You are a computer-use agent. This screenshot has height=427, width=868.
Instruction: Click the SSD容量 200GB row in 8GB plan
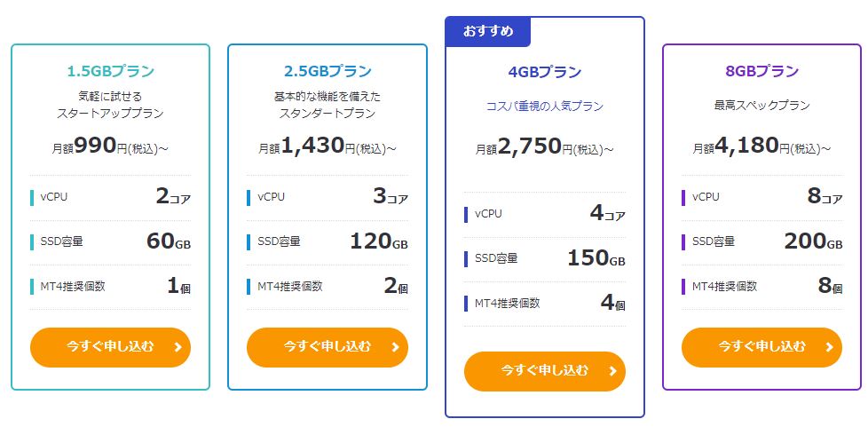(761, 241)
